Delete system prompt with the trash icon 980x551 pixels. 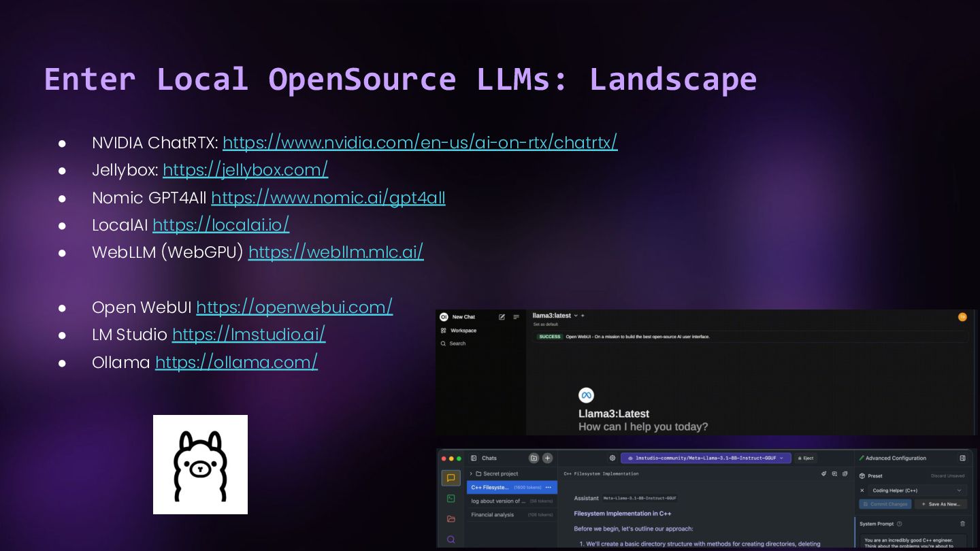[x=962, y=524]
